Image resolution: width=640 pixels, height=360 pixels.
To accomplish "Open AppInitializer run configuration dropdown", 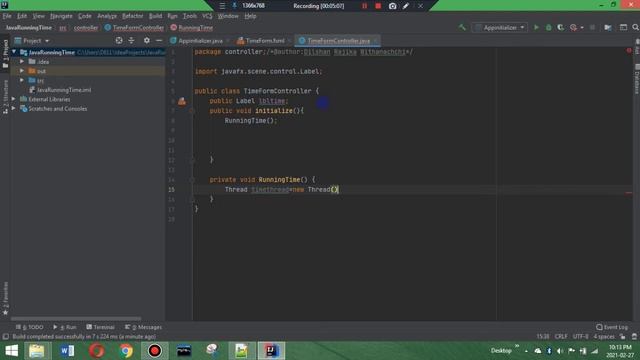I will click(500, 27).
